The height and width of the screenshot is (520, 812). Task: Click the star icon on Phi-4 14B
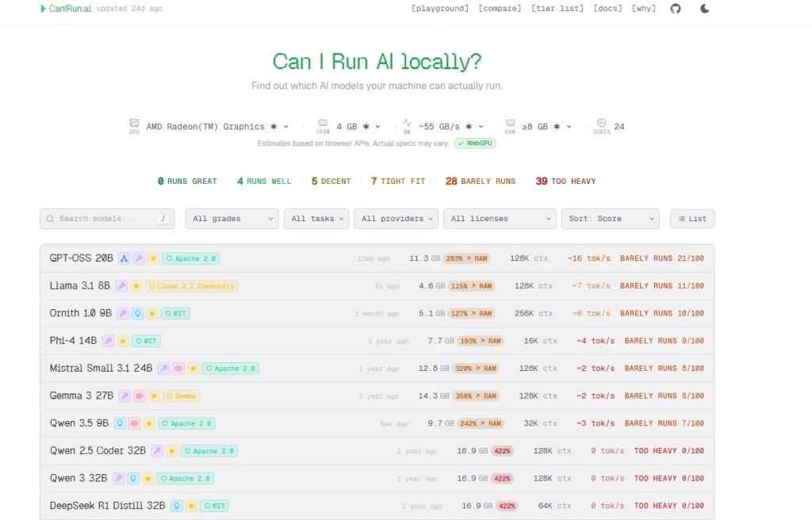point(123,341)
